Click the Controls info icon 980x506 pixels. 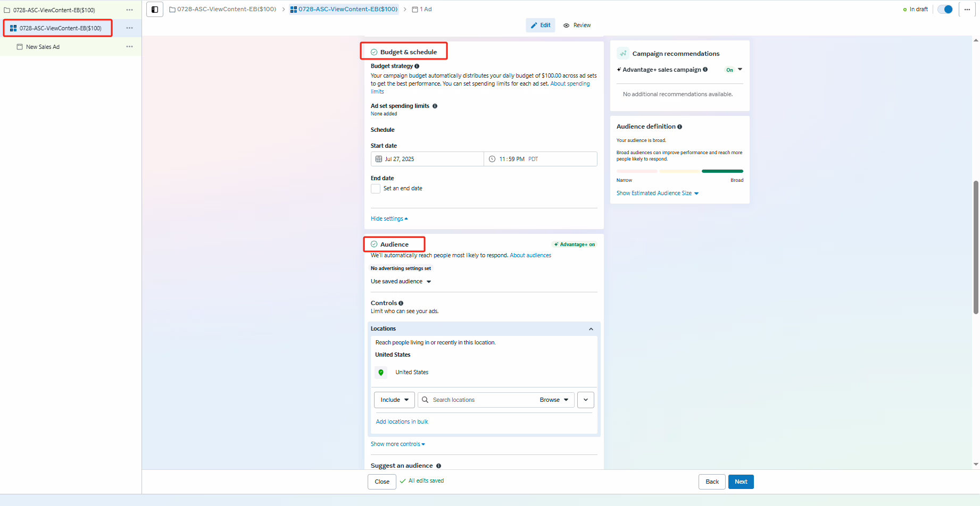[x=401, y=303]
